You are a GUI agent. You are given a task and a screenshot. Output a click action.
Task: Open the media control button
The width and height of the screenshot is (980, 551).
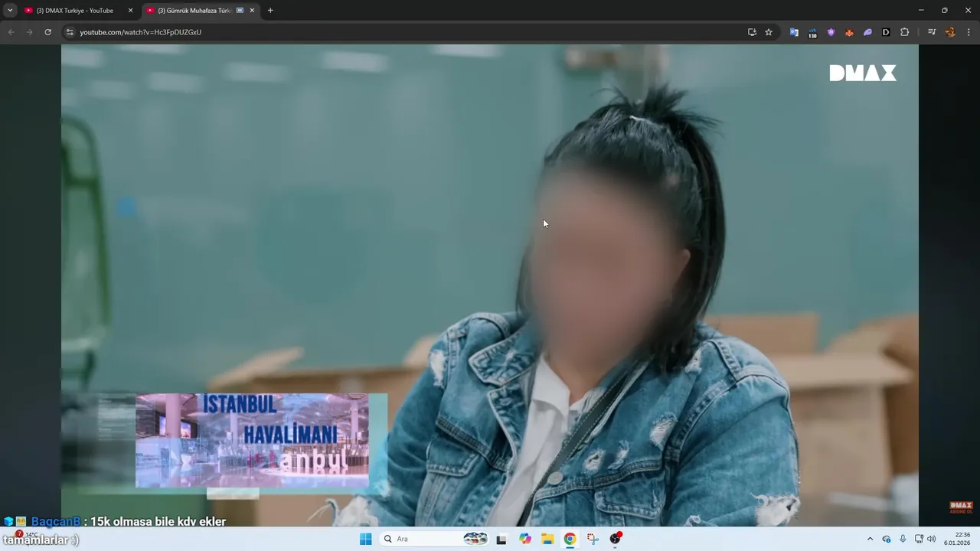point(932,32)
